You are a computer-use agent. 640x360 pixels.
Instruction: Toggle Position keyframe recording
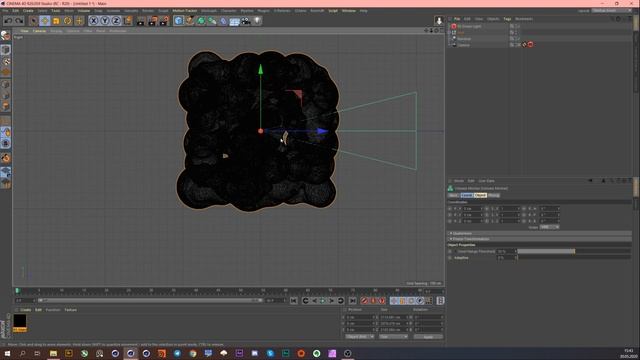point(393,301)
